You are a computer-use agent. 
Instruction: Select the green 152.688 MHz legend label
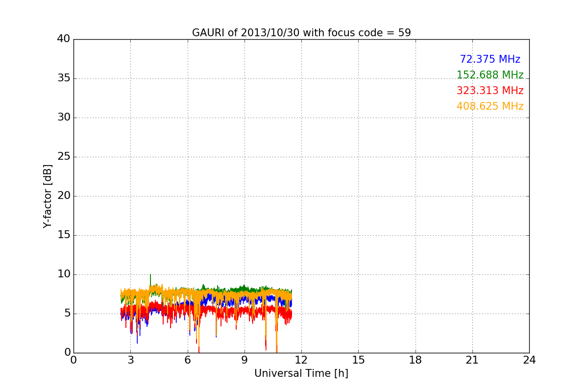[x=490, y=75]
